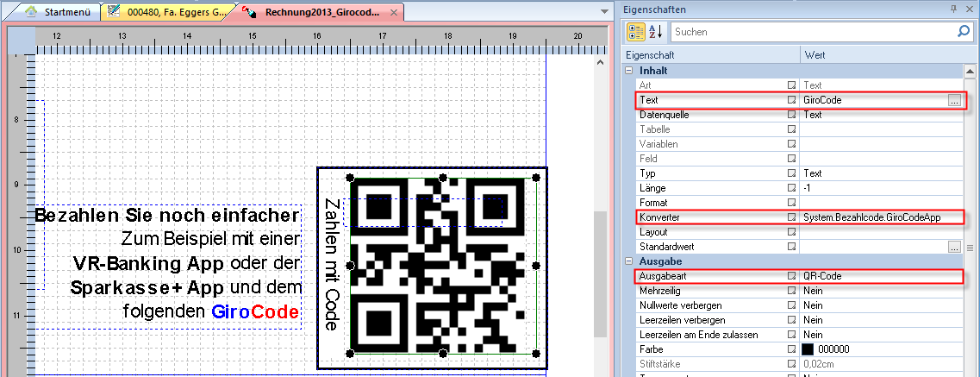Click the panel splitter grip beside Standardwert

970,247
